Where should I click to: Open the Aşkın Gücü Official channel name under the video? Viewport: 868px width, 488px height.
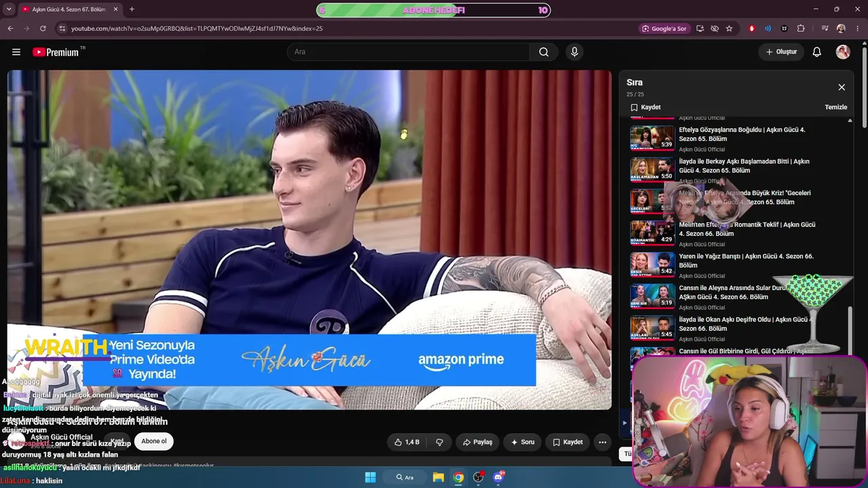[62, 437]
